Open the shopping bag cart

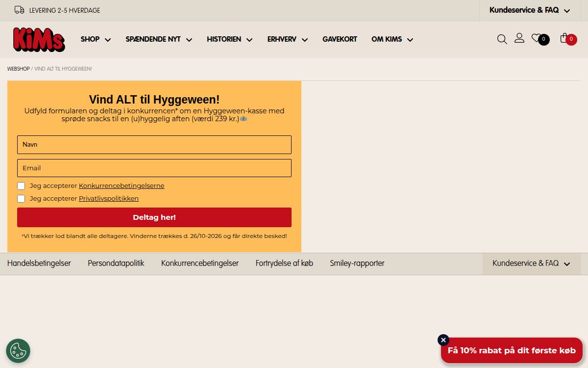pyautogui.click(x=565, y=38)
